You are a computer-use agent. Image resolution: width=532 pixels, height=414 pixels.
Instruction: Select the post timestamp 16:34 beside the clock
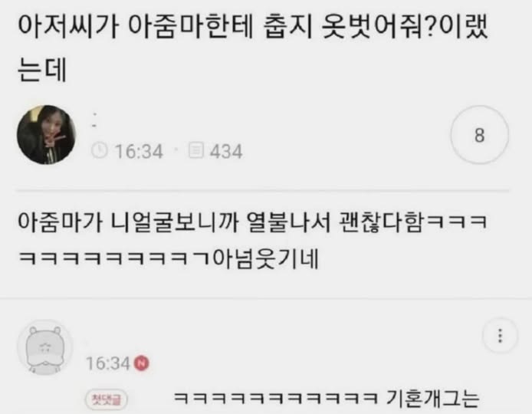tap(139, 151)
